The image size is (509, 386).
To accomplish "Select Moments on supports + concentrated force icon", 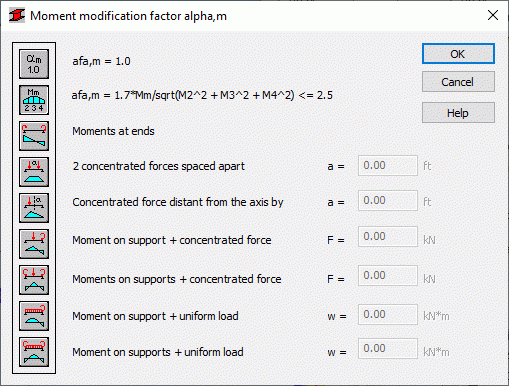I will [34, 280].
